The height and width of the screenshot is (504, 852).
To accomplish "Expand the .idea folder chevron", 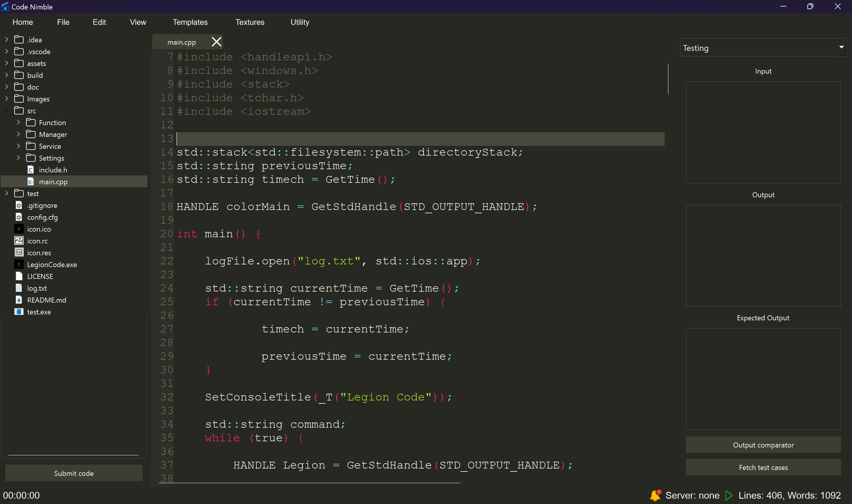I will click(7, 39).
